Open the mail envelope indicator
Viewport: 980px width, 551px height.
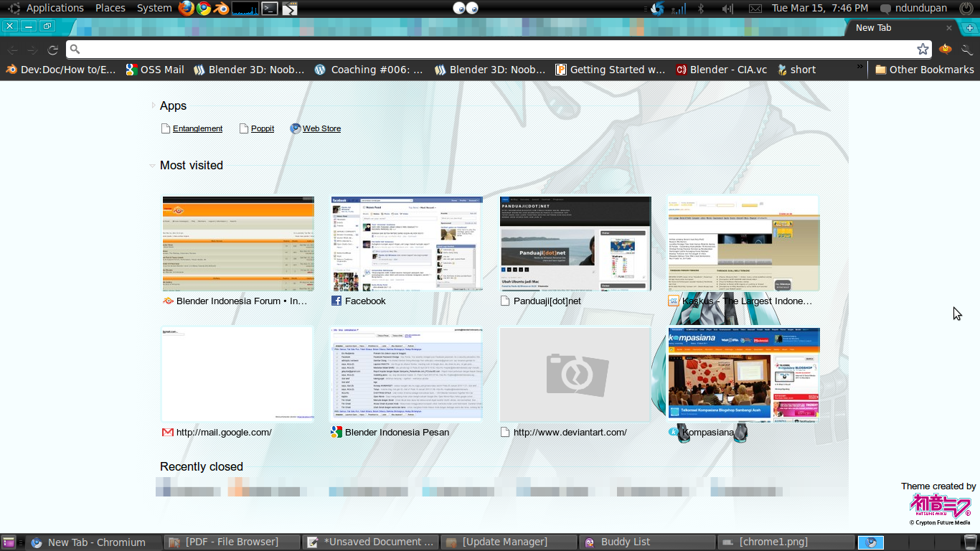(755, 9)
